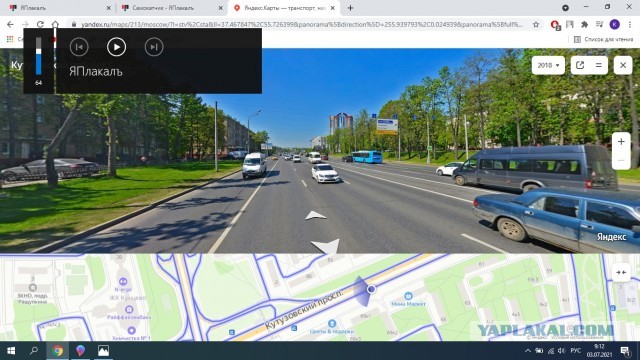Open the media control toolbar icon
640x360 pixels.
(599, 24)
